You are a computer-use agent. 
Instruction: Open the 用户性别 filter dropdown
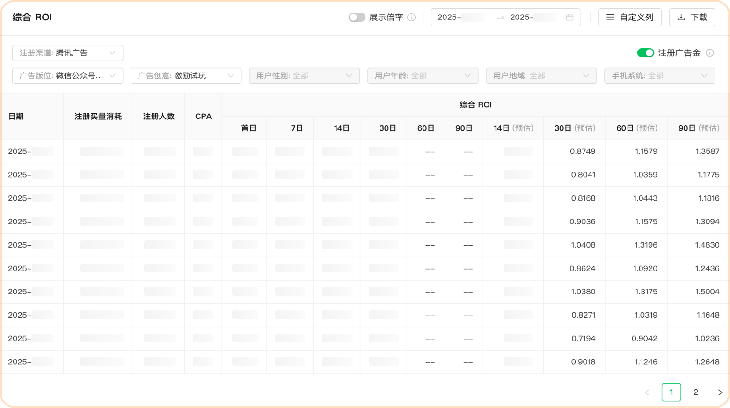304,75
